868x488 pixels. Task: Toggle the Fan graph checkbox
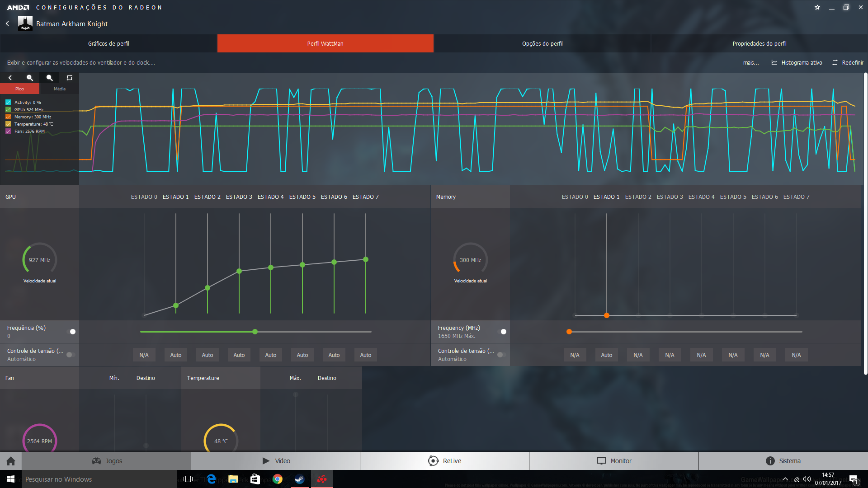point(8,131)
